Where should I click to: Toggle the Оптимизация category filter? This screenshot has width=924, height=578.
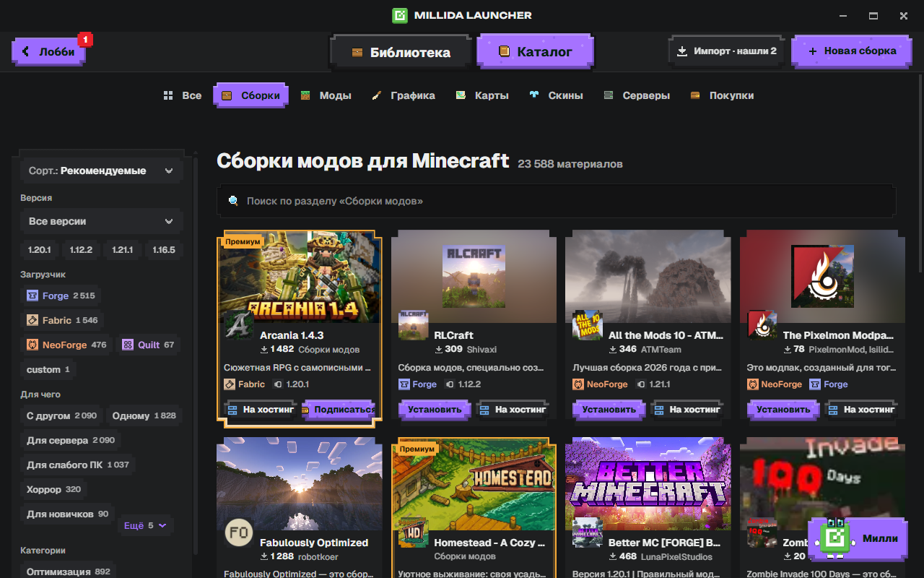(68, 571)
